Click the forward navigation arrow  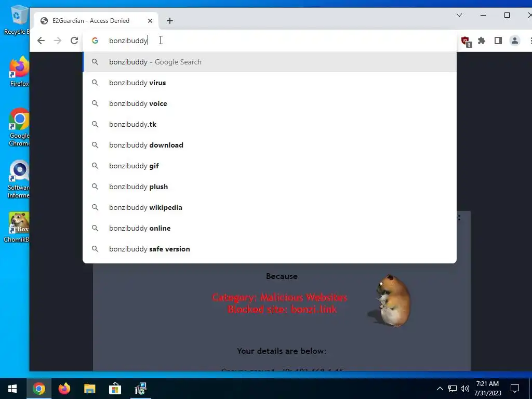click(x=58, y=41)
